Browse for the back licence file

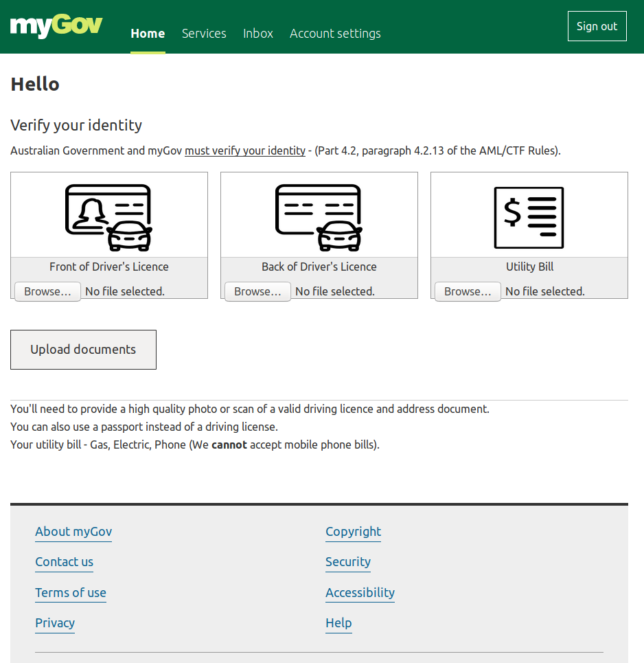(x=257, y=291)
